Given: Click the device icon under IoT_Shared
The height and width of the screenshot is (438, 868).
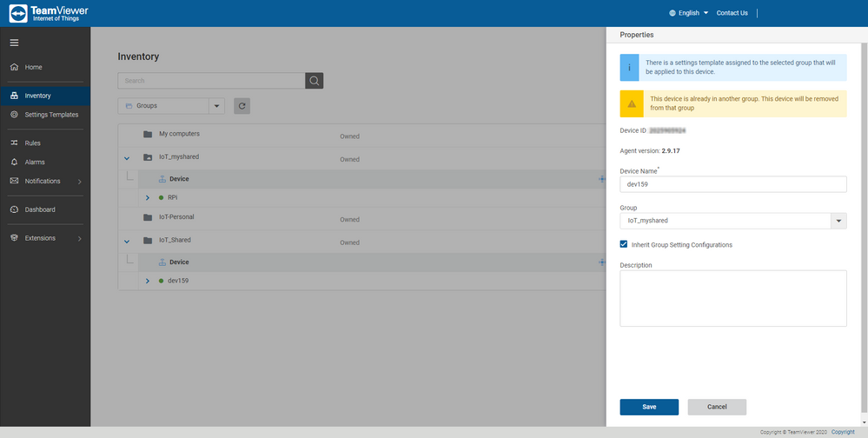Looking at the screenshot, I should [x=162, y=262].
